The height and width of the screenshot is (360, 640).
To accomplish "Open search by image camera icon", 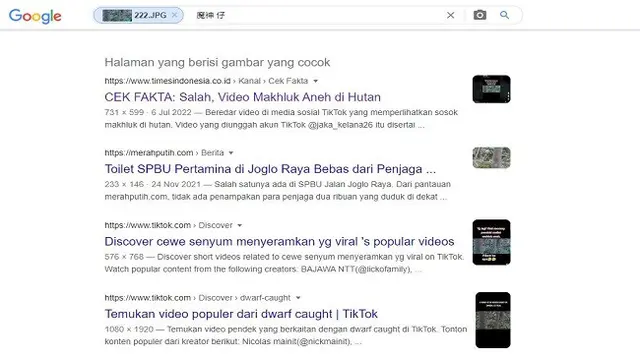I will click(480, 15).
